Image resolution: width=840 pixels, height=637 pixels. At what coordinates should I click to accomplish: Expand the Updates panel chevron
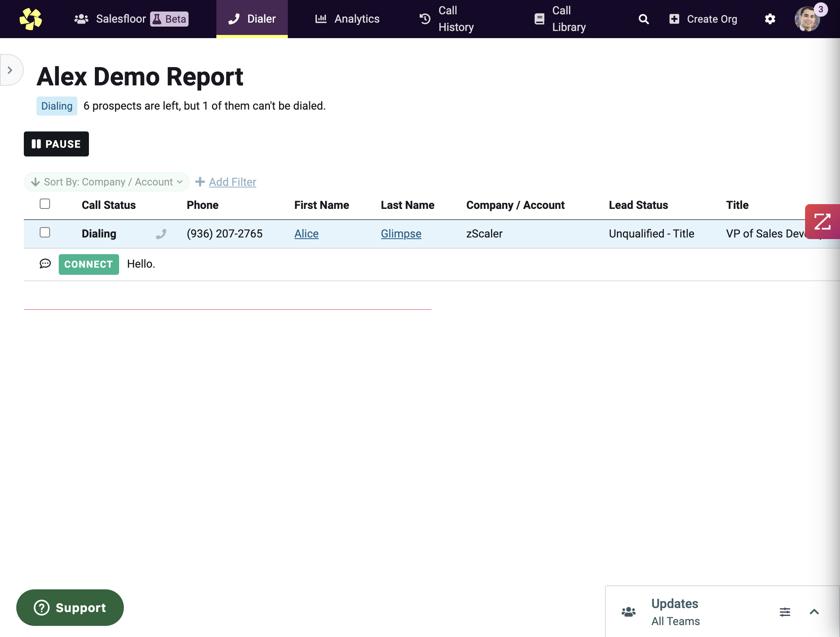pyautogui.click(x=814, y=612)
